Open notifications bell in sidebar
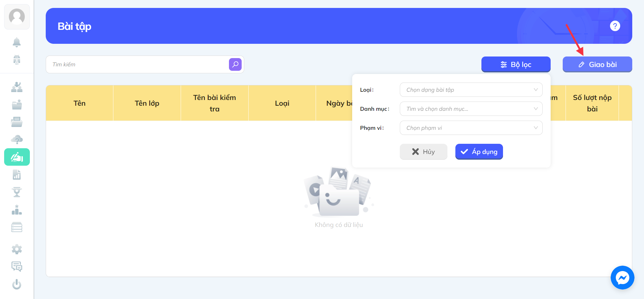This screenshot has height=299, width=644. (x=17, y=42)
